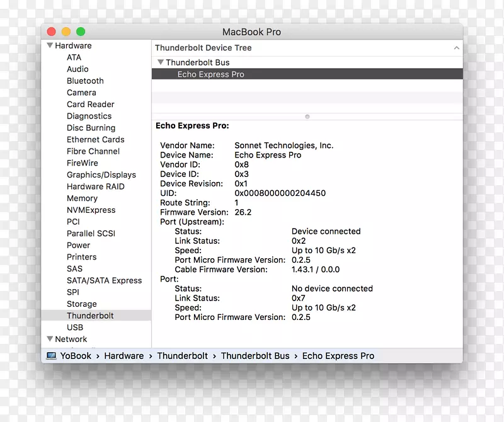Collapse the Thunderbolt Device Tree pane

tap(457, 47)
